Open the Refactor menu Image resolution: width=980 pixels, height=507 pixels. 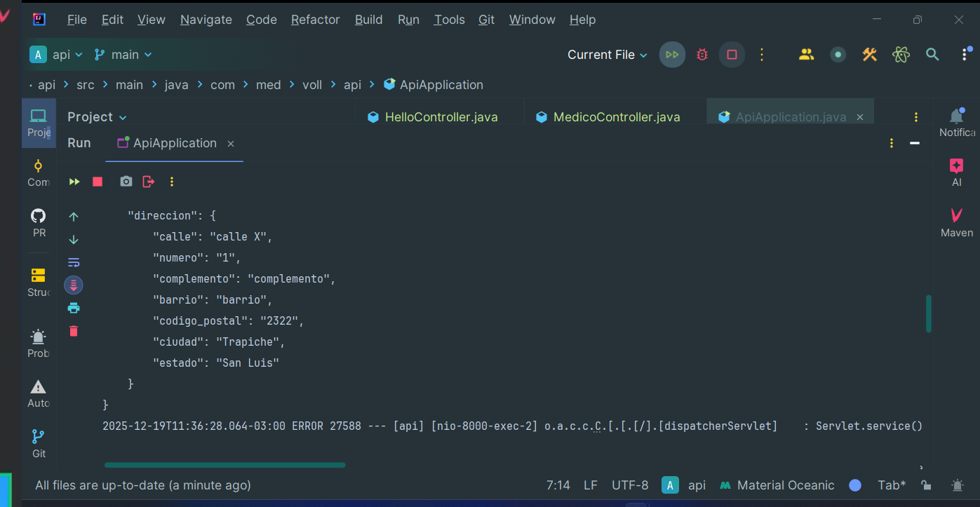[315, 20]
